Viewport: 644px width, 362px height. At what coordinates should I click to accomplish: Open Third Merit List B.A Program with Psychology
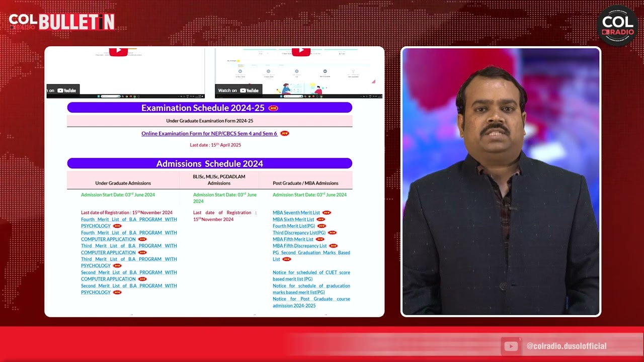coord(129,262)
